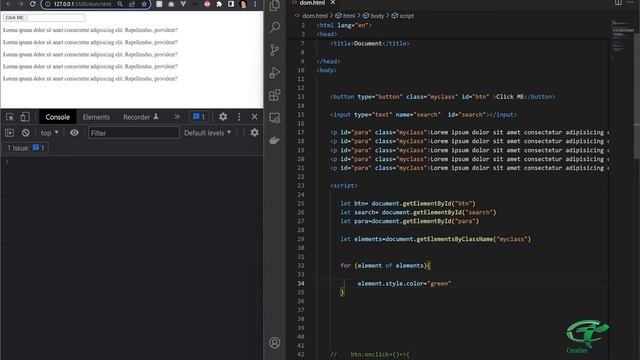Open the Chrome profile avatar
This screenshot has height=360, width=640.
tap(243, 4)
